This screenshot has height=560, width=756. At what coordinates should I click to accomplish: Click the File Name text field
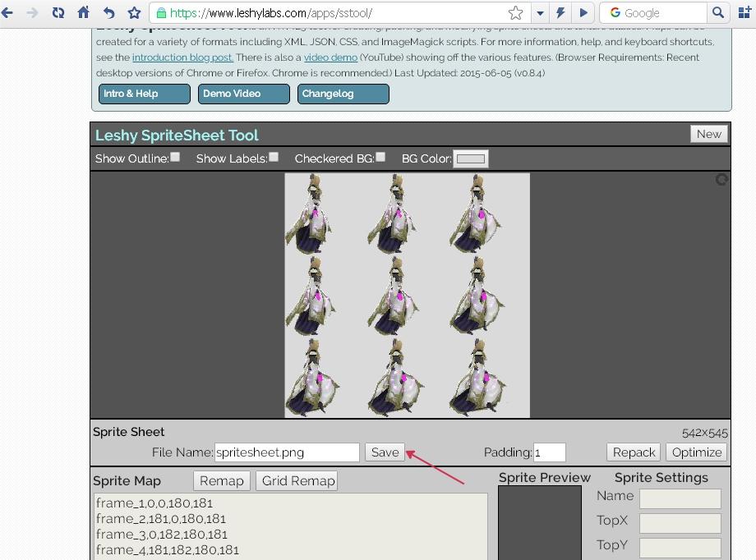click(287, 452)
